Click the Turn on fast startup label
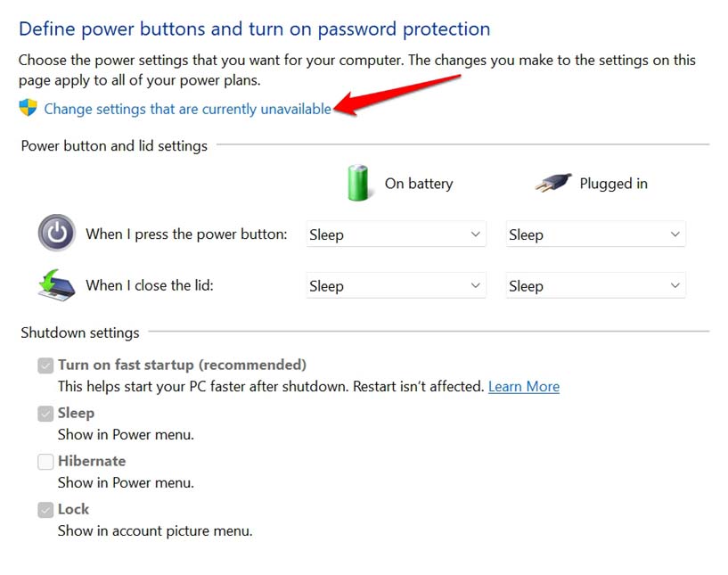Viewport: 728px width, 575px height. [x=182, y=365]
